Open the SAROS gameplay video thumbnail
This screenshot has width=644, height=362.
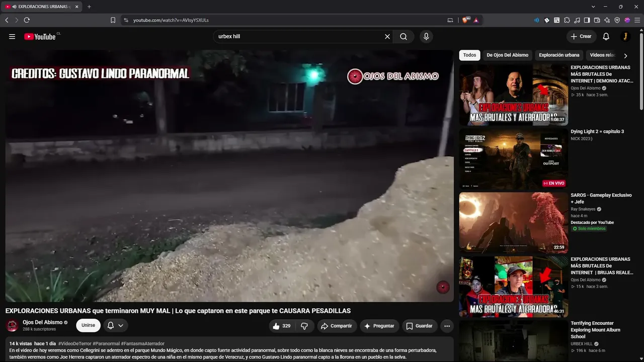513,223
